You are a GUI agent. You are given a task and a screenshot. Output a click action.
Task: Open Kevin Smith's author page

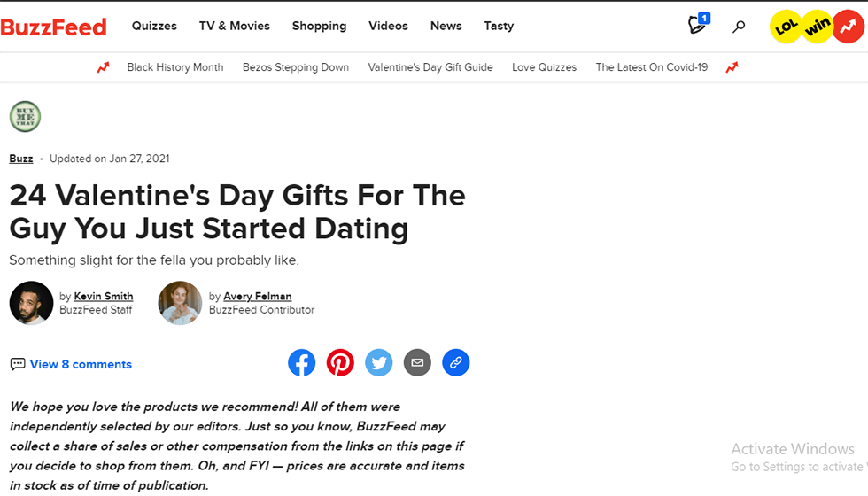click(x=104, y=296)
